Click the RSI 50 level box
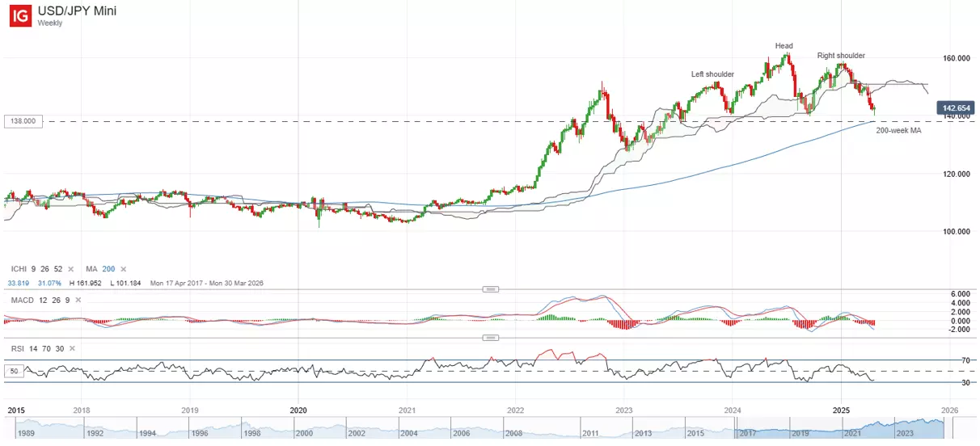980x446 pixels. 14,371
